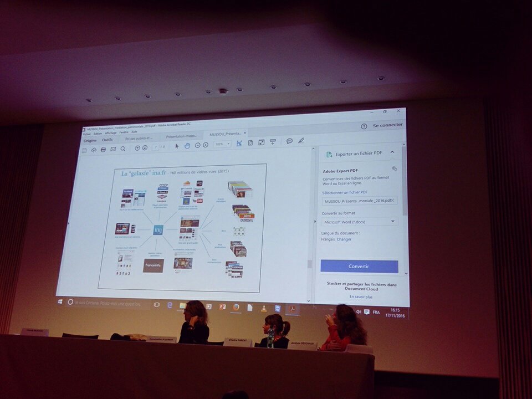Click Adobe Acrobat Reader taskbar icon
The height and width of the screenshot is (399, 532).
coord(292,309)
